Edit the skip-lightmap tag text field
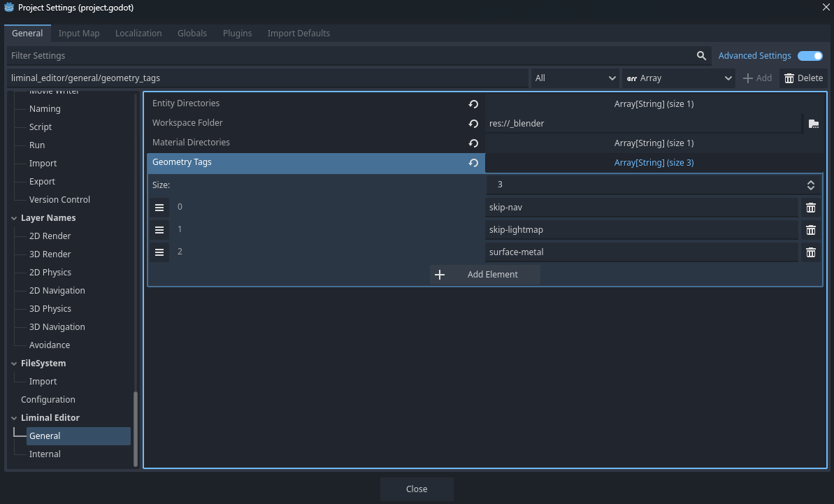This screenshot has height=504, width=834. pos(642,230)
